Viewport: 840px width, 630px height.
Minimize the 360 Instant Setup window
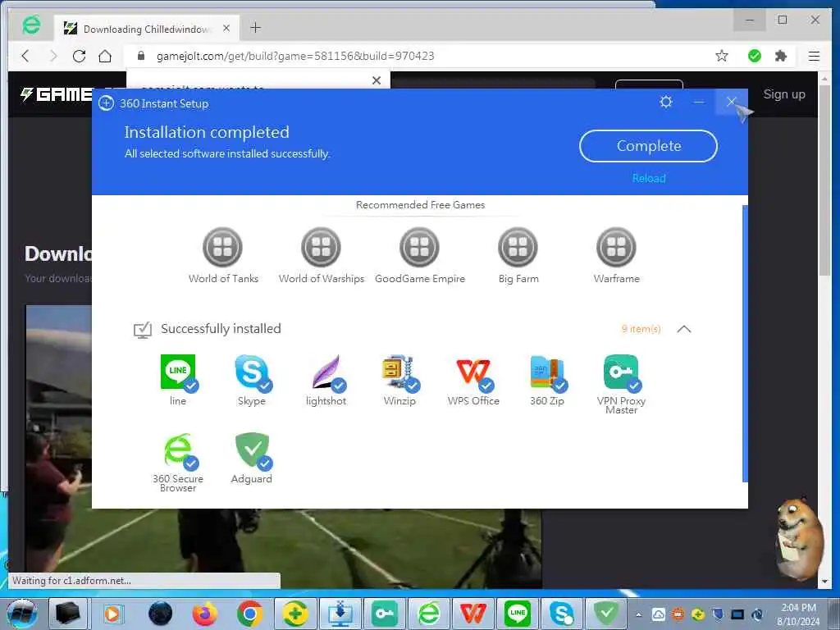point(699,102)
